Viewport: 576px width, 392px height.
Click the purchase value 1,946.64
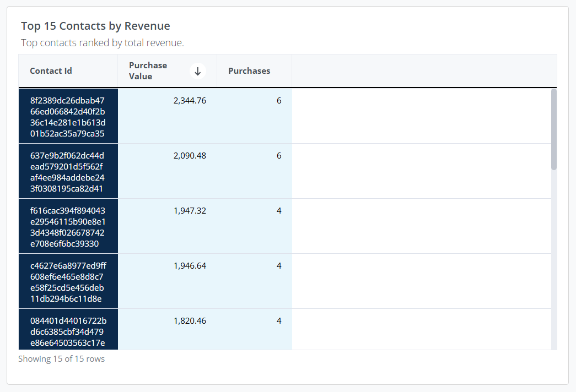click(190, 266)
